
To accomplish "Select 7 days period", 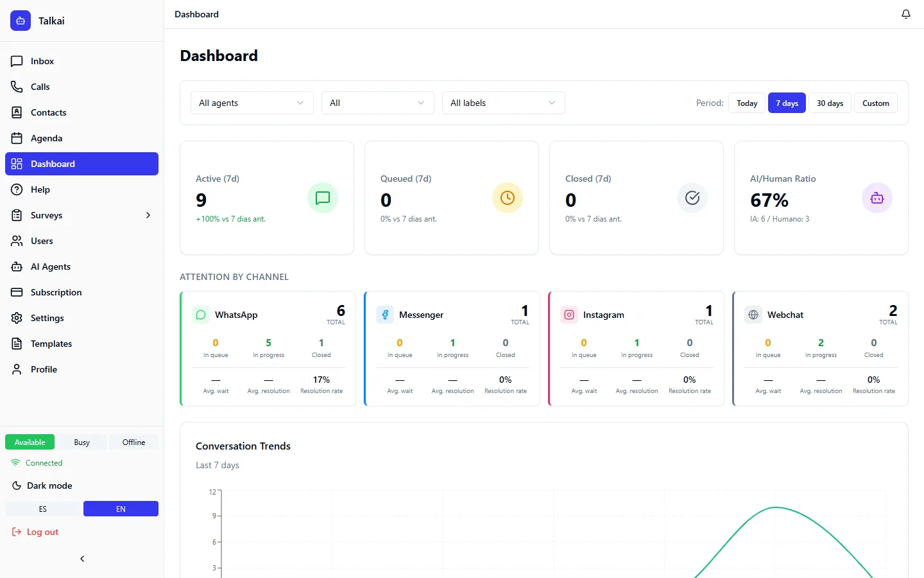I will click(787, 103).
